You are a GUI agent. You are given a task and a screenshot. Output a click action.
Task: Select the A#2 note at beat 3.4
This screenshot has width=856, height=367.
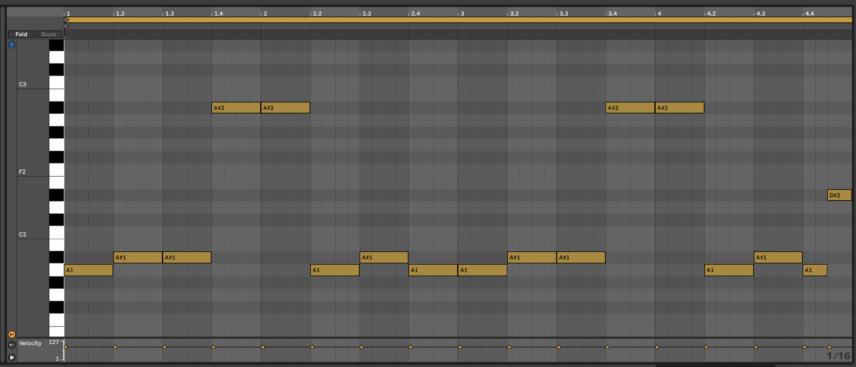click(630, 108)
